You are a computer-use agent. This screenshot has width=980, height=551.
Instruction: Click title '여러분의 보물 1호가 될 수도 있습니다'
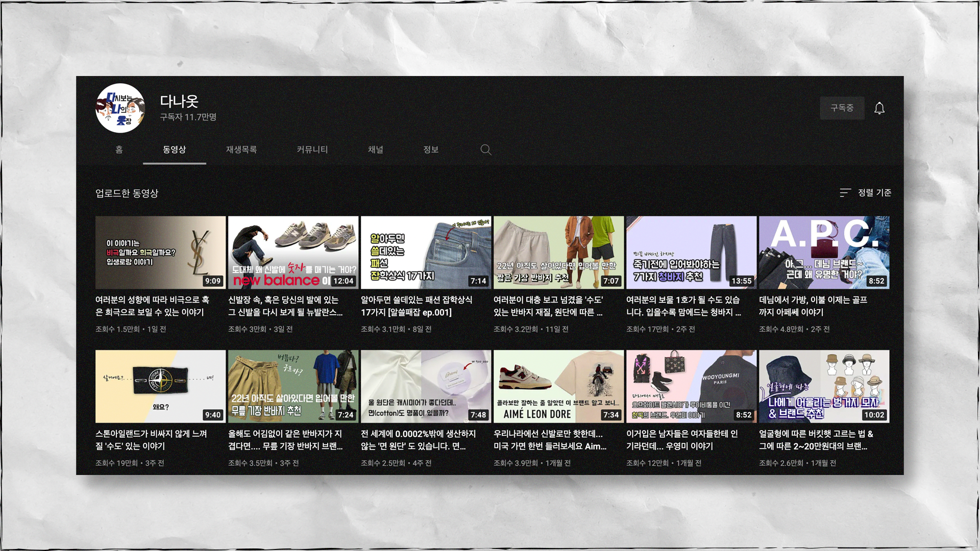683,306
